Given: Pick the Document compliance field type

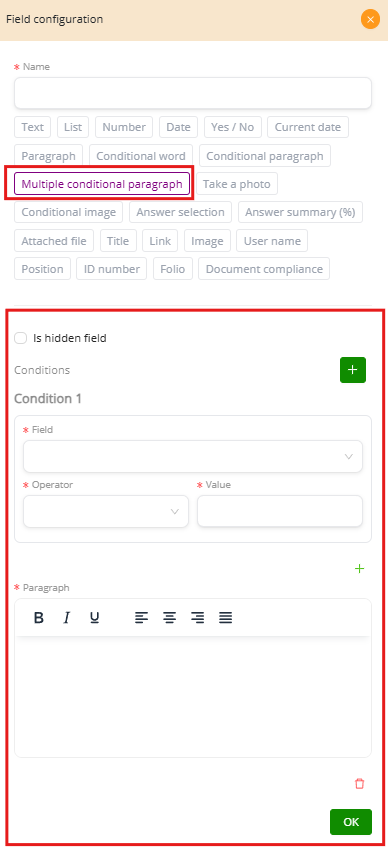Looking at the screenshot, I should 264,269.
